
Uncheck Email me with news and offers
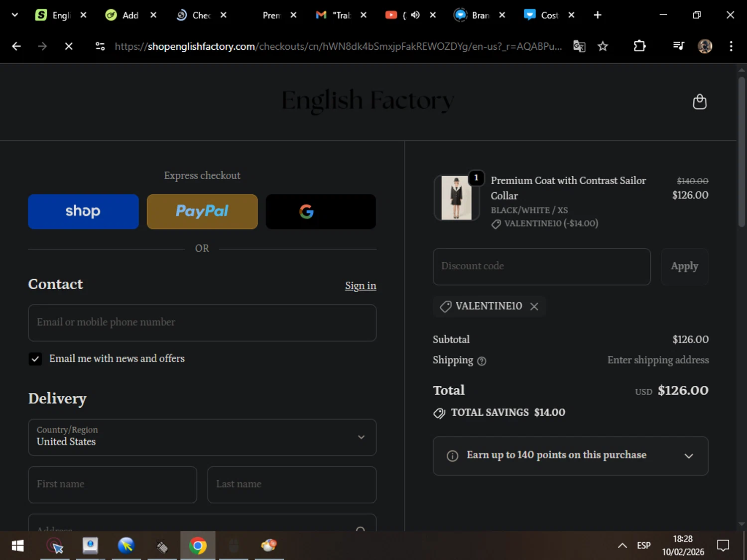click(x=35, y=359)
